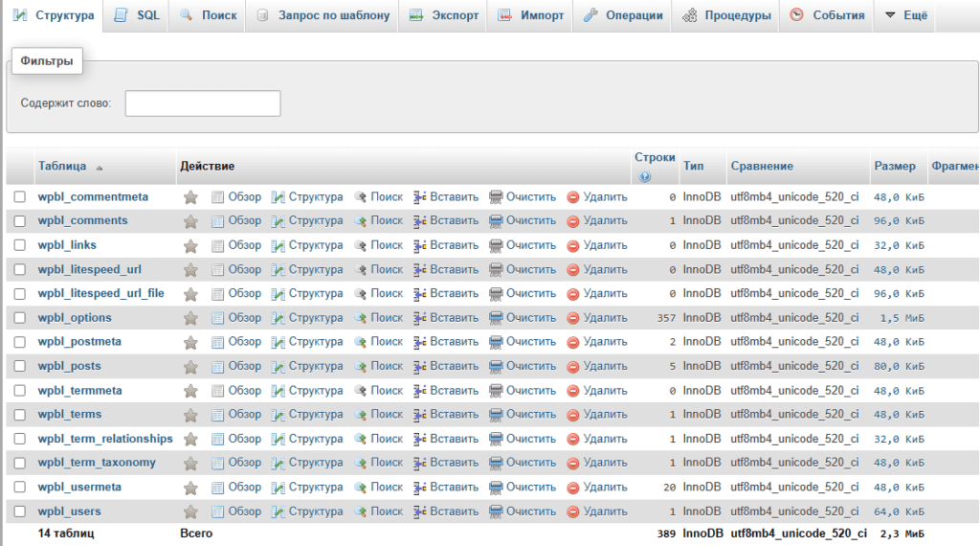Sort by Размер column header
980x546 pixels.
tap(895, 167)
